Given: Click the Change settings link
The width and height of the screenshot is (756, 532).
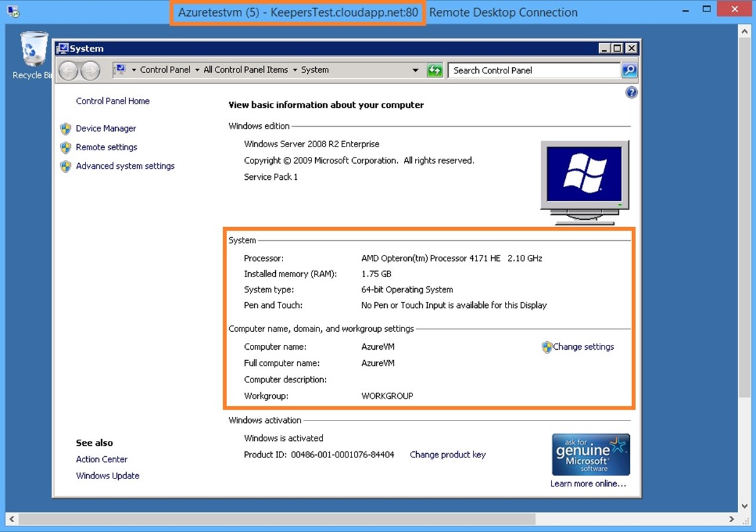Looking at the screenshot, I should [x=584, y=347].
